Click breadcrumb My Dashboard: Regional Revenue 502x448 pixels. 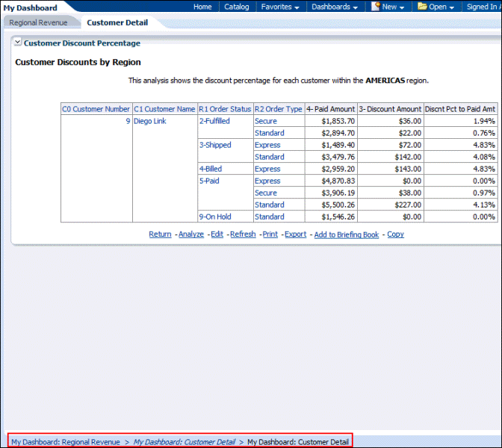tap(66, 442)
